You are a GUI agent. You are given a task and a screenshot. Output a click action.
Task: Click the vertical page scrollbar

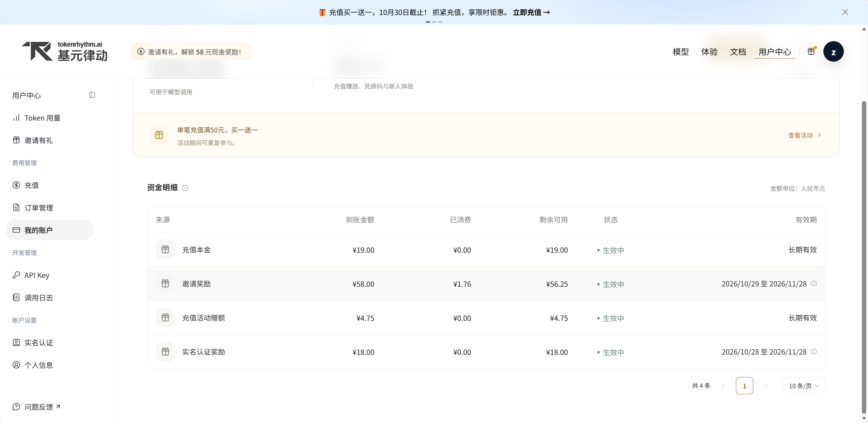tap(864, 257)
